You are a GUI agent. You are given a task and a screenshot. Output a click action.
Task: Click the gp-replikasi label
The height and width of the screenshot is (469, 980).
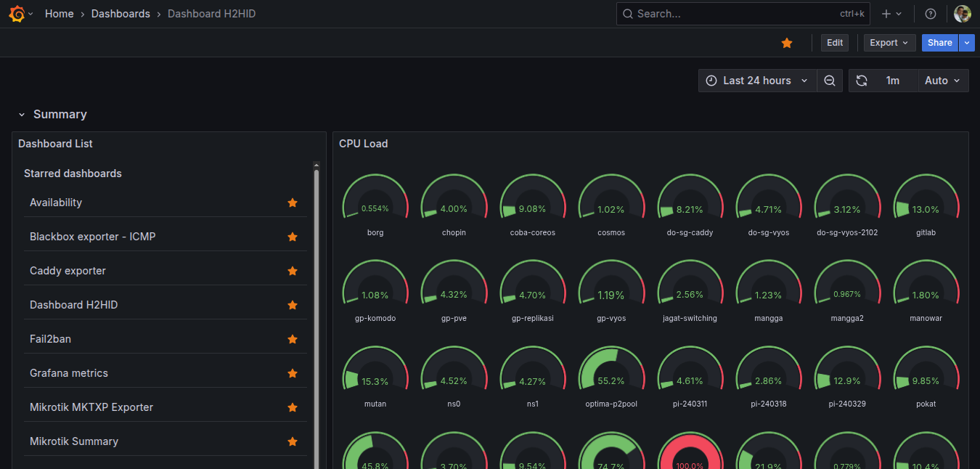[x=533, y=318]
